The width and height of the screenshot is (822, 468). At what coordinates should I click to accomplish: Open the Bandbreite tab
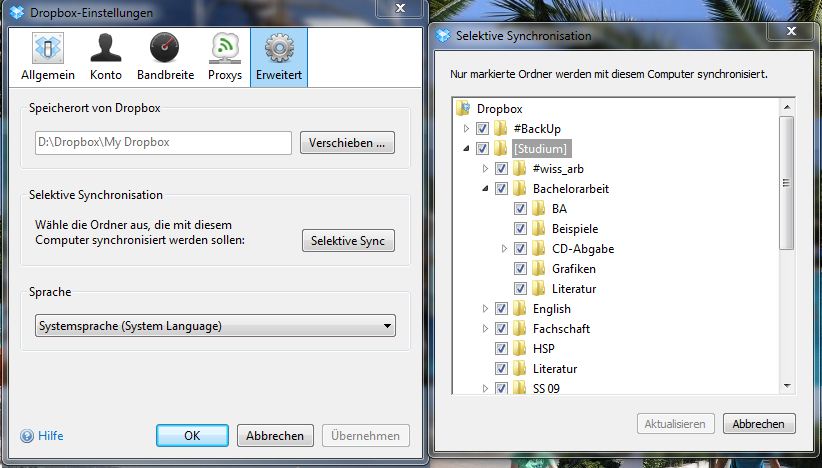(x=165, y=57)
